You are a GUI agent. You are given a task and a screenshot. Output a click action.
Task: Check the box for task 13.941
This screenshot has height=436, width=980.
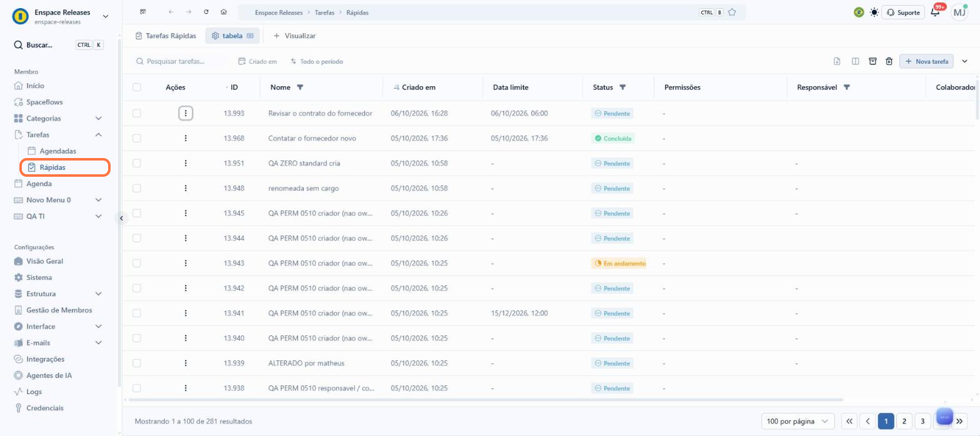(x=137, y=313)
